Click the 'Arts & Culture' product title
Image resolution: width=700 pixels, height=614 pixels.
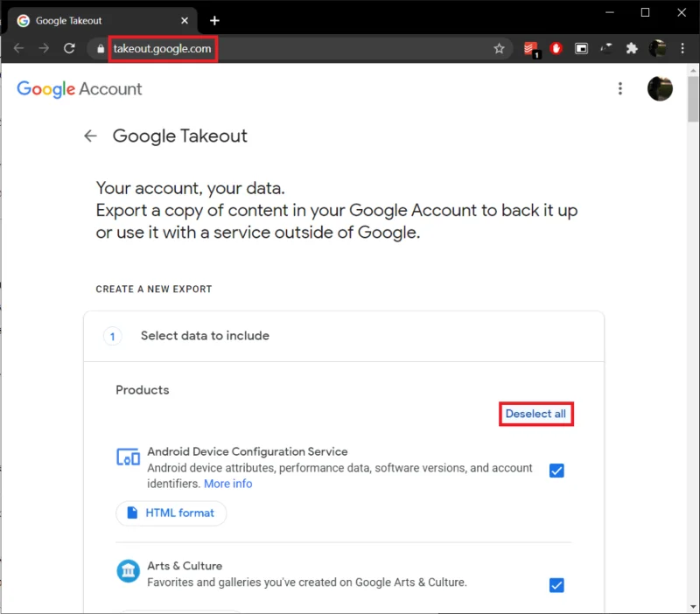185,566
